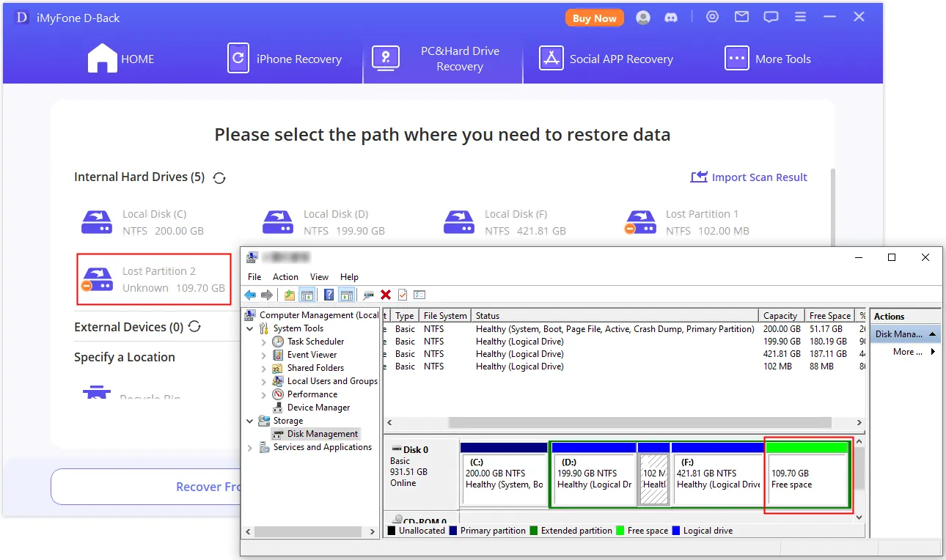
Task: Click the Import Scan Result link
Action: click(x=749, y=177)
